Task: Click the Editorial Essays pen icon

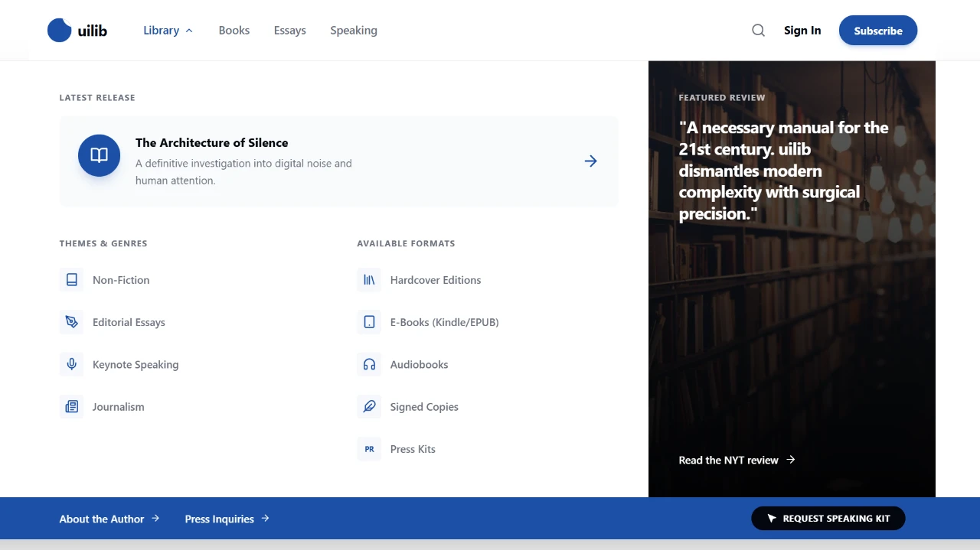Action: (x=71, y=322)
